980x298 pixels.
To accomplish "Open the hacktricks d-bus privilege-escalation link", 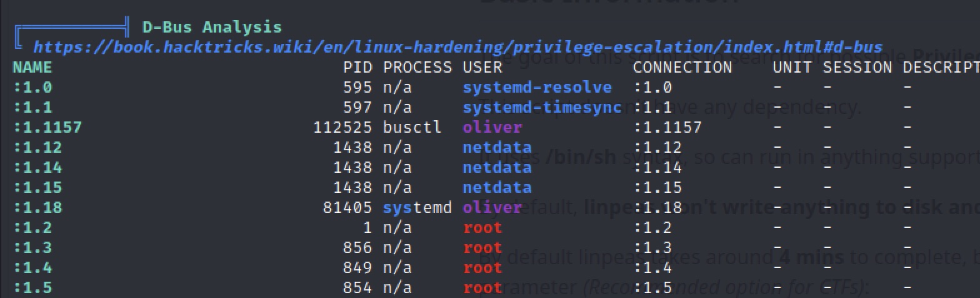I will pos(457,47).
